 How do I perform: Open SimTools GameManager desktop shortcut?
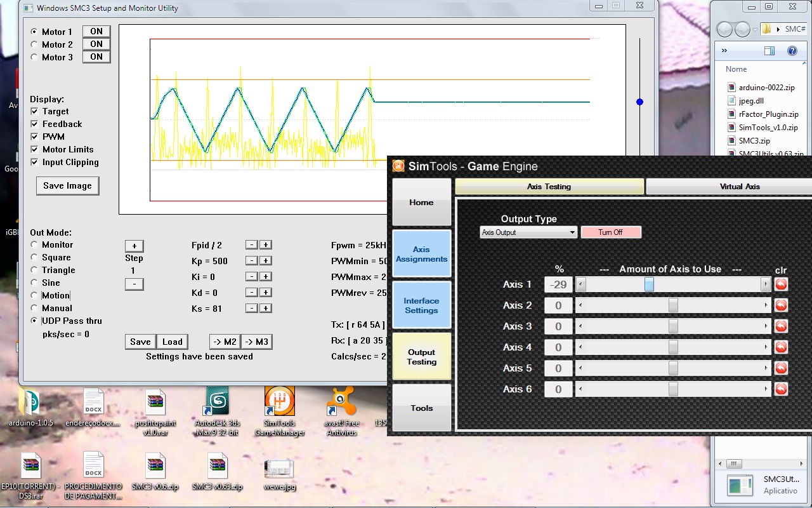[280, 412]
